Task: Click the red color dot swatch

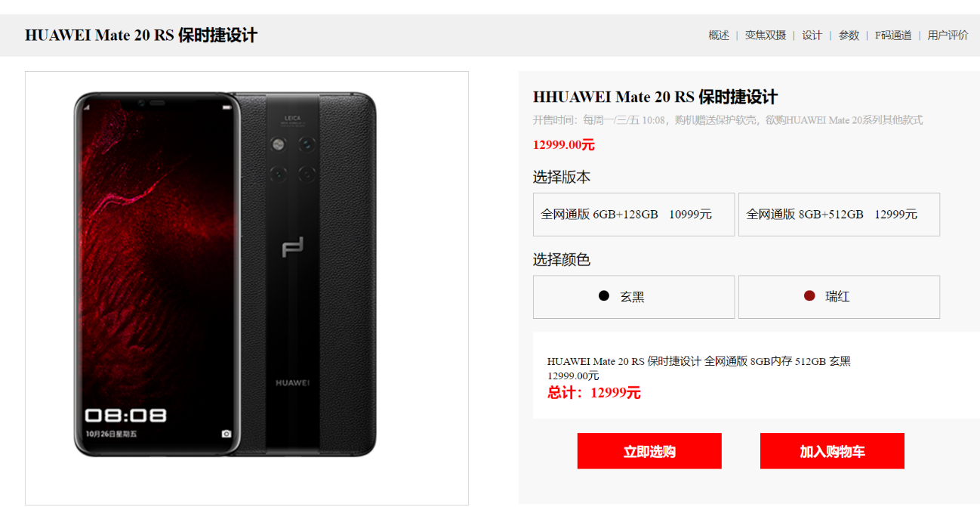Action: point(809,296)
